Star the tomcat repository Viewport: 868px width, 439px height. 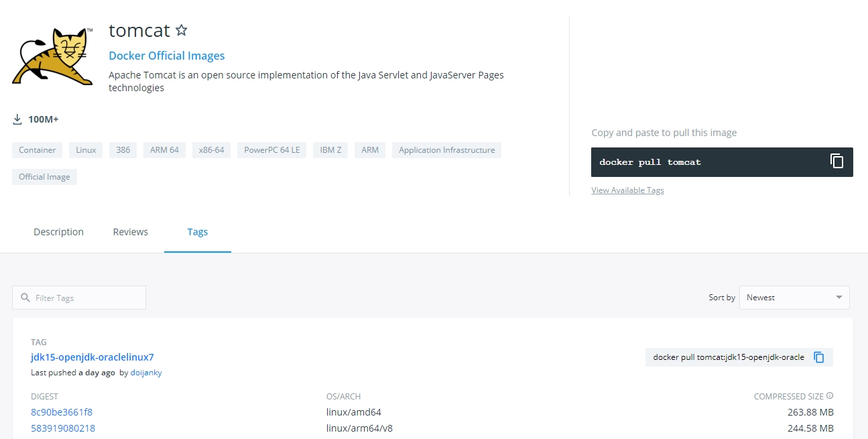[181, 30]
